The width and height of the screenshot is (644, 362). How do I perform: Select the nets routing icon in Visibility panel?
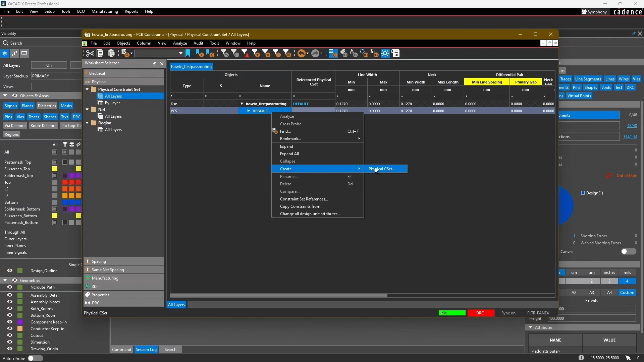14,53
